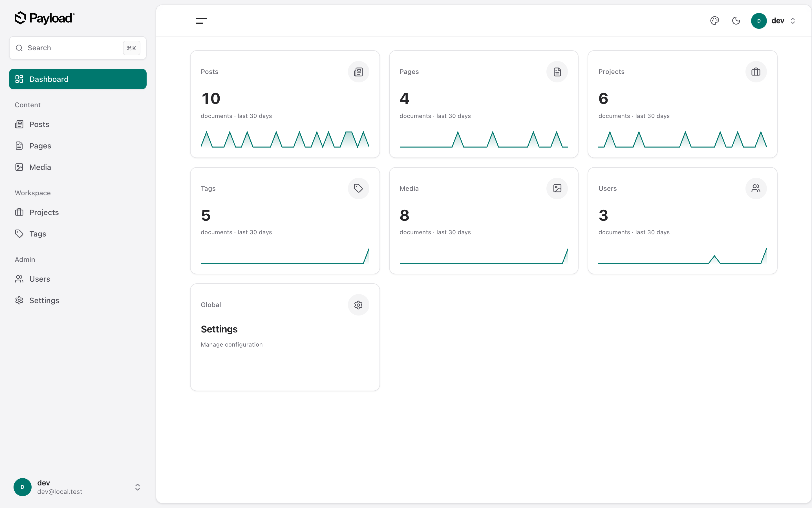812x508 pixels.
Task: Click the Pages document icon in sidebar
Action: 19,146
